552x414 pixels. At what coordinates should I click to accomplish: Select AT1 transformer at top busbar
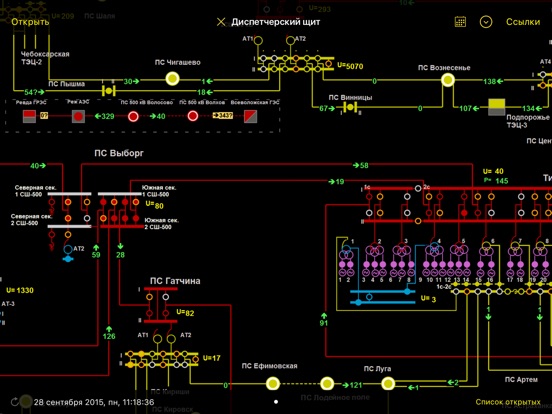258,40
